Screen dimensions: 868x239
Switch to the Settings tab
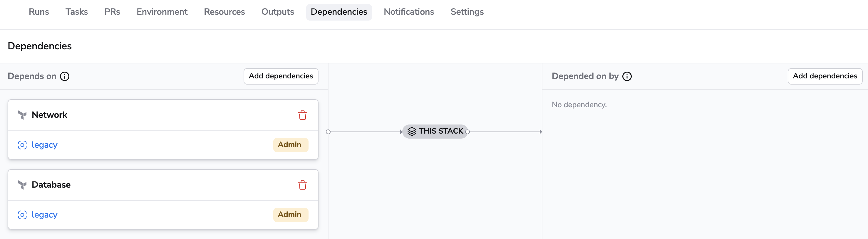pos(467,12)
